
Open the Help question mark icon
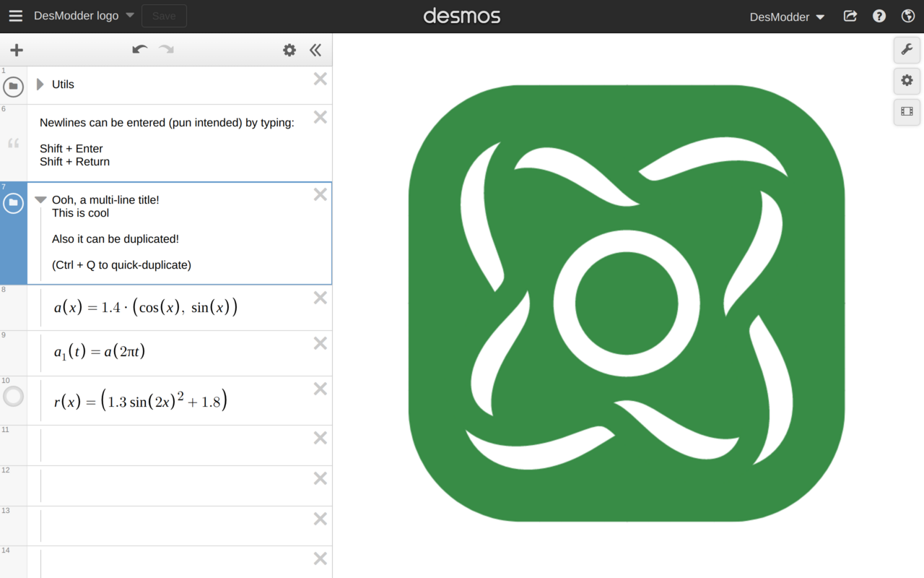click(x=879, y=16)
